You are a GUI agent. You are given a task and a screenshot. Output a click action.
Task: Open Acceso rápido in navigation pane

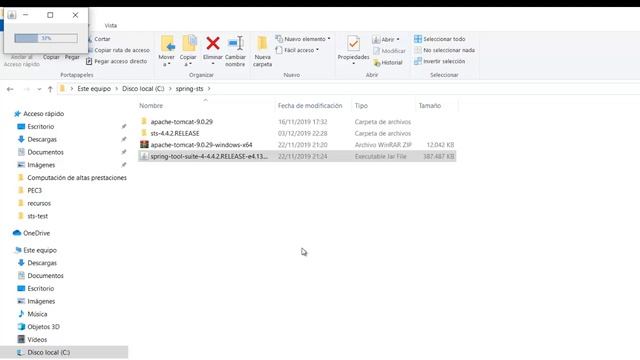pyautogui.click(x=39, y=113)
